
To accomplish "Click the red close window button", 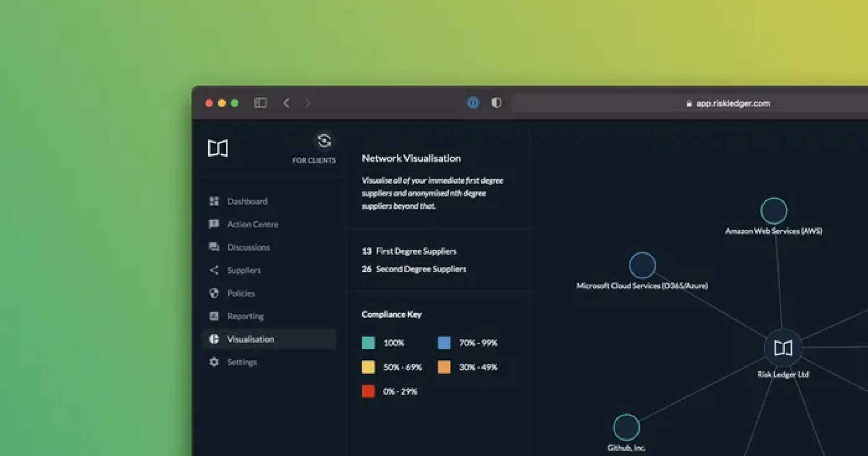I will [209, 103].
